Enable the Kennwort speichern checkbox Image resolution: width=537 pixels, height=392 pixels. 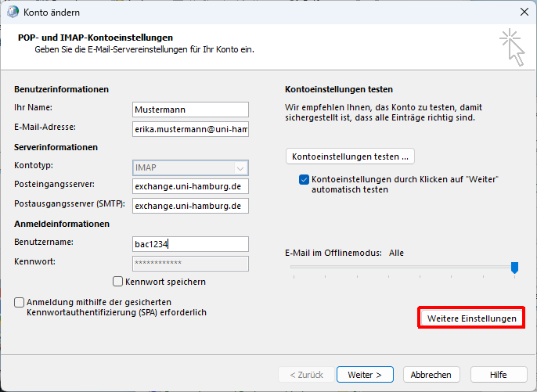117,282
